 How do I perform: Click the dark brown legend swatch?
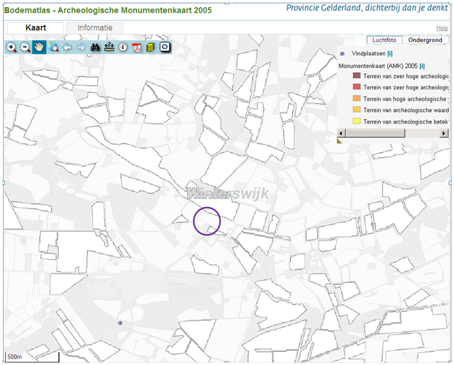pyautogui.click(x=357, y=76)
